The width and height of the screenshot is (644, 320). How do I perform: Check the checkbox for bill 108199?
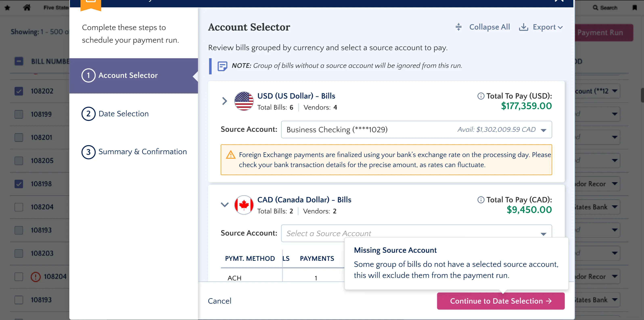[x=19, y=114]
